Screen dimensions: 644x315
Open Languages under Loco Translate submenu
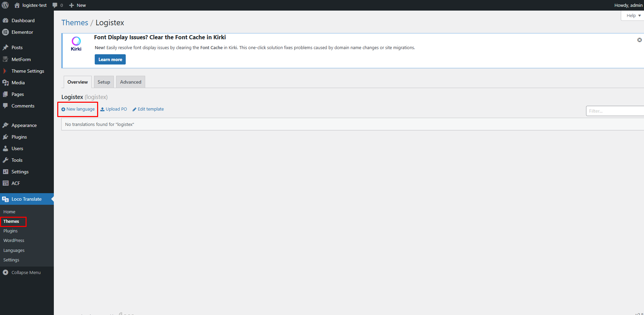[x=14, y=250]
